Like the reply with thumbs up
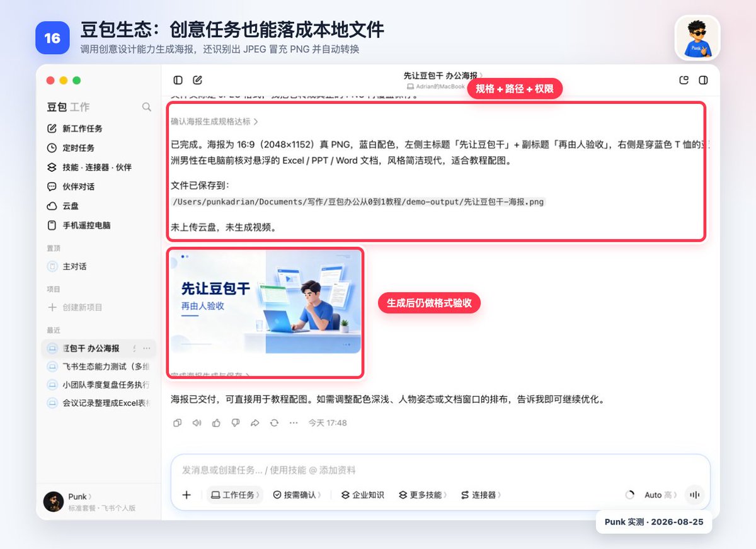 [x=216, y=423]
